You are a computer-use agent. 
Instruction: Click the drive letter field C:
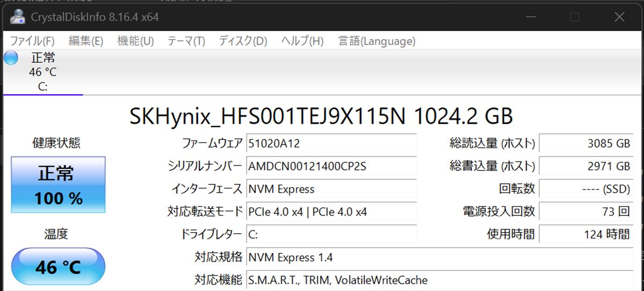tap(332, 234)
